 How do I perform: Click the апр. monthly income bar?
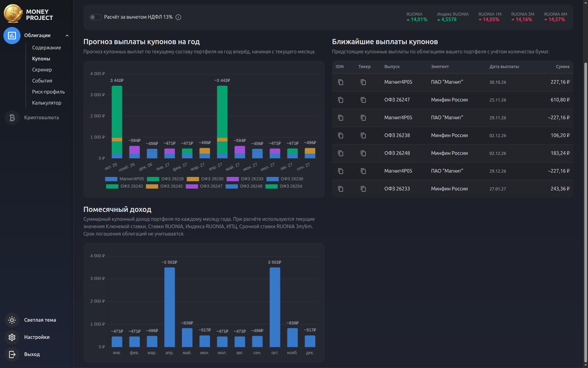pos(169,307)
